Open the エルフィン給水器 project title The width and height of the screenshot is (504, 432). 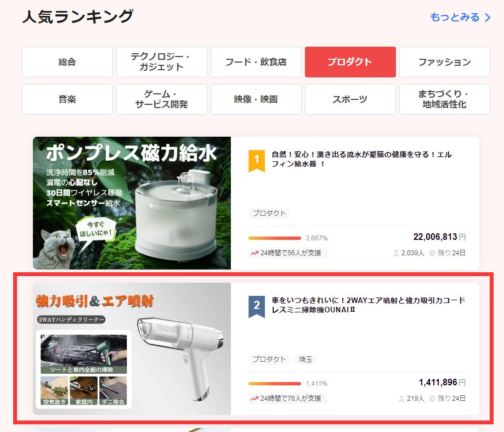pos(361,159)
